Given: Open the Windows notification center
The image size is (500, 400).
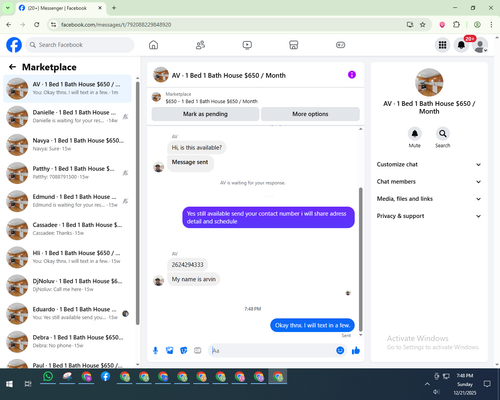Looking at the screenshot, I should (x=487, y=384).
